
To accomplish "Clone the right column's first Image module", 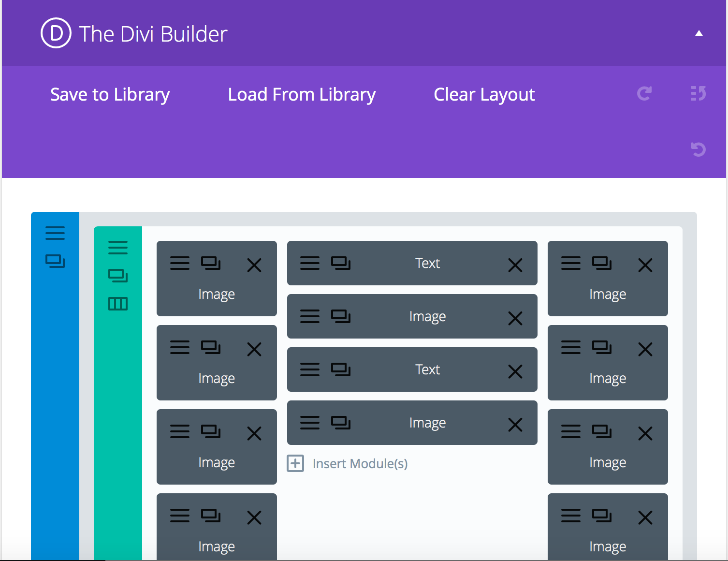I will (x=602, y=263).
